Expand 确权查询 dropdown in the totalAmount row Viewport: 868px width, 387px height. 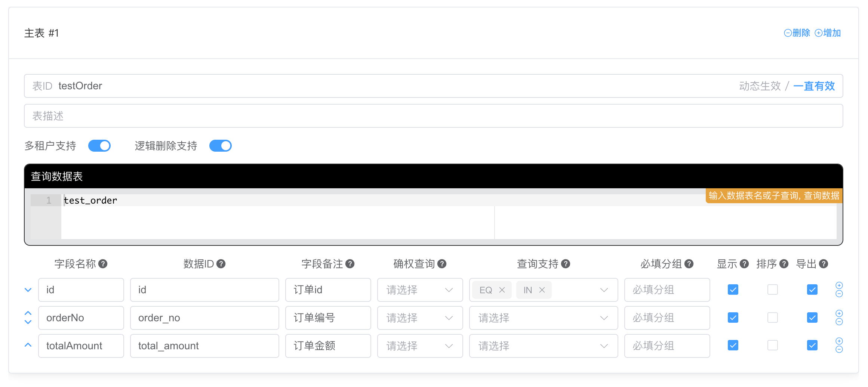[420, 346]
